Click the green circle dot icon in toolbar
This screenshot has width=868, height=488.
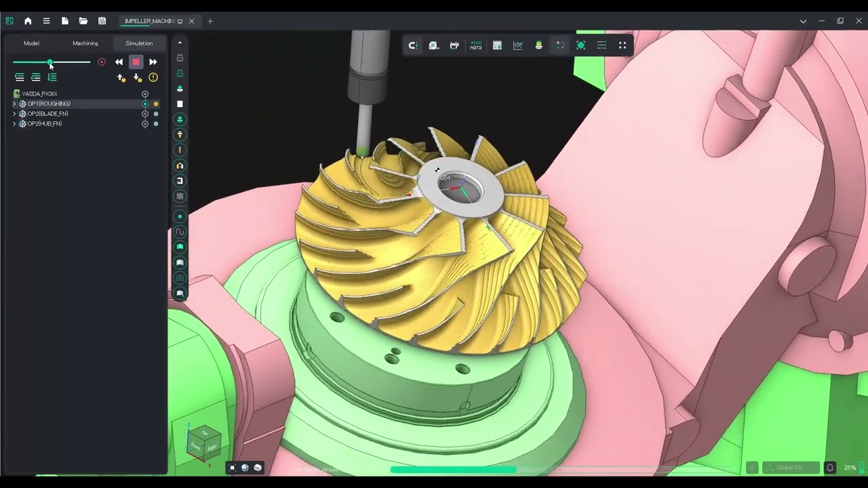[x=180, y=217]
